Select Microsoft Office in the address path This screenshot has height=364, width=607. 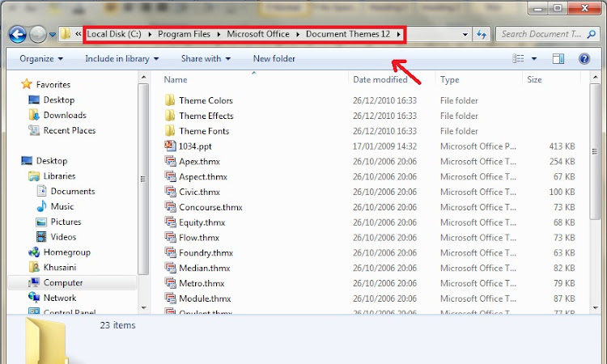[258, 34]
